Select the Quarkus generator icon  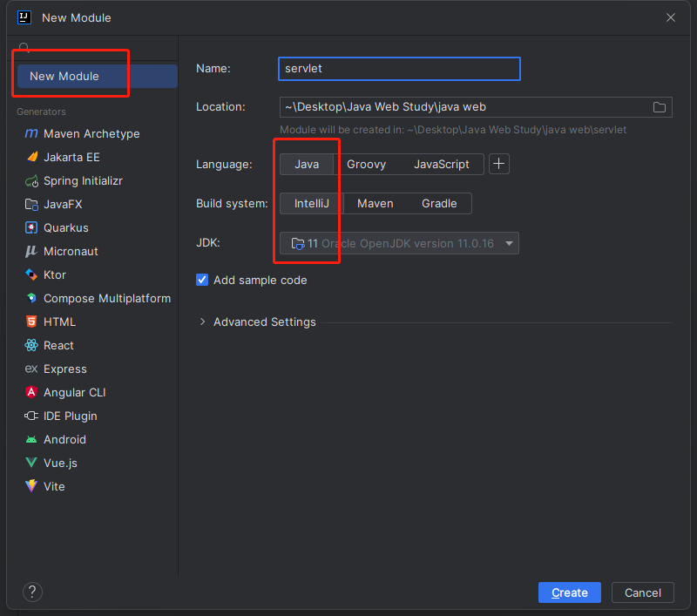(31, 228)
